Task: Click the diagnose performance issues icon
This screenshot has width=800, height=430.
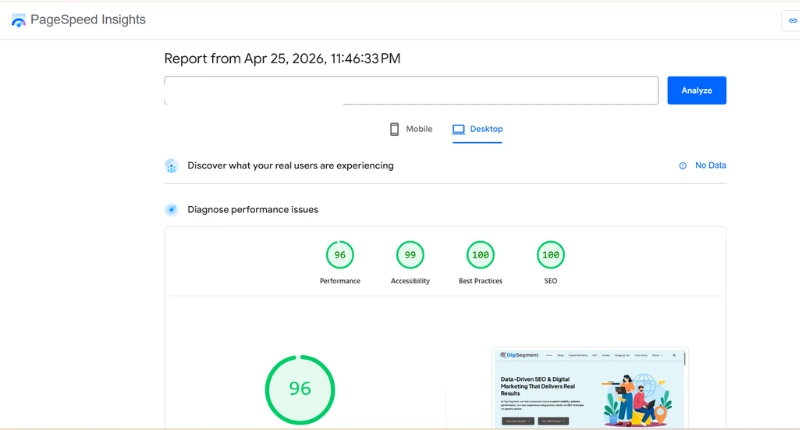Action: 171,210
